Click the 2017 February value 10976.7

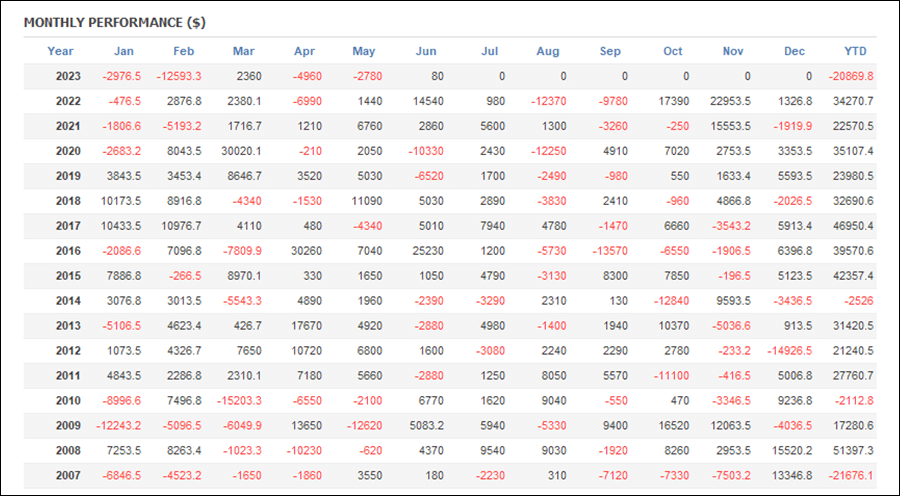181,226
